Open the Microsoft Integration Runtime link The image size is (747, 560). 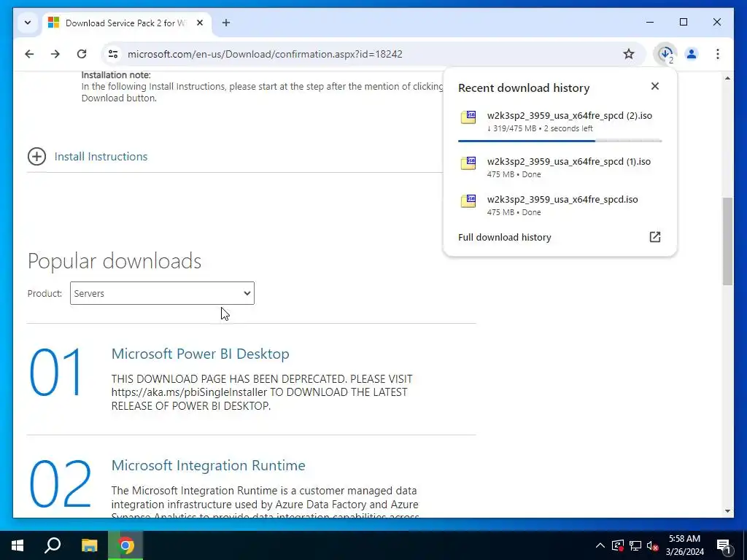pyautogui.click(x=208, y=465)
